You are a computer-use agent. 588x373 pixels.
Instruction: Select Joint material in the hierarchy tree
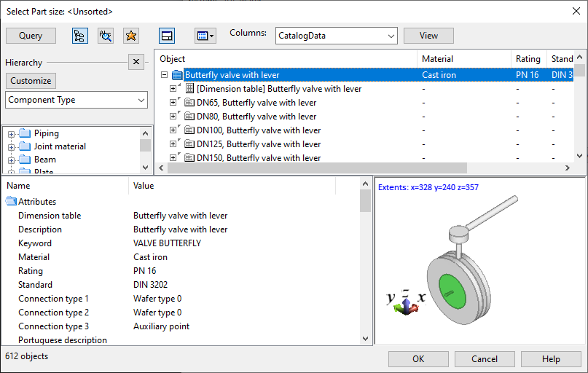coord(60,146)
